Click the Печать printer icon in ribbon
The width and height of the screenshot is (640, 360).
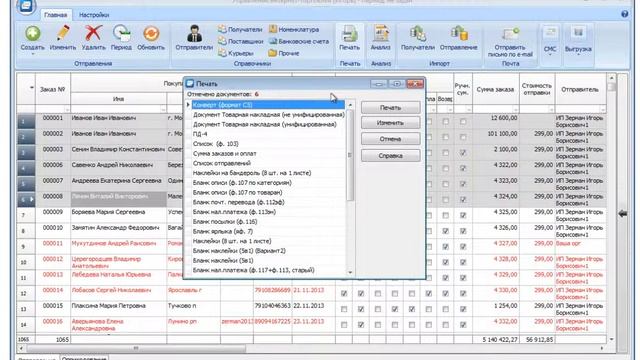point(349,33)
